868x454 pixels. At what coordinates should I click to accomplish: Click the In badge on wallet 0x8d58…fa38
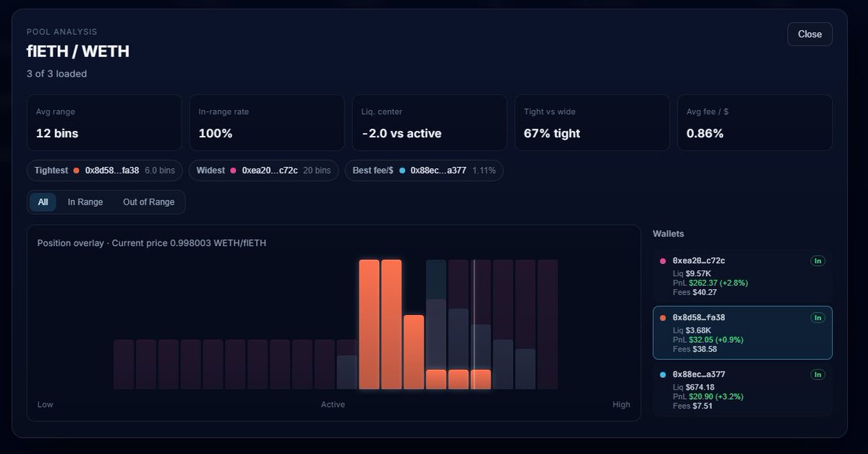point(817,317)
